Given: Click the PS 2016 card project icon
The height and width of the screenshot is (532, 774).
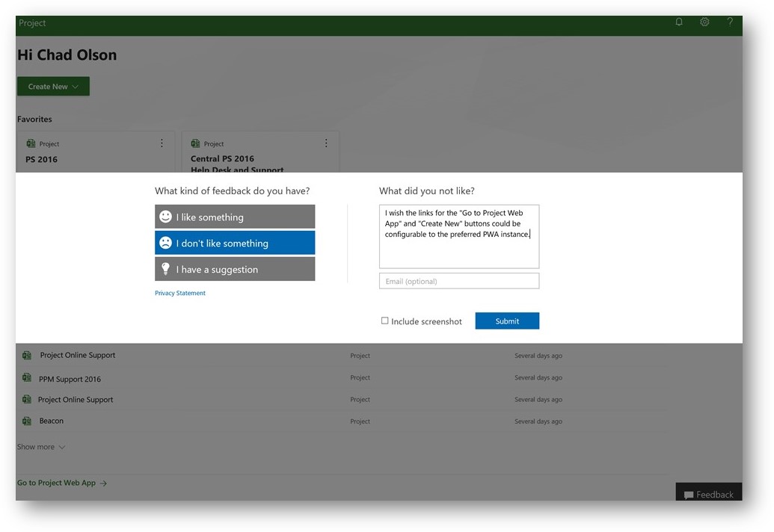Looking at the screenshot, I should click(31, 143).
